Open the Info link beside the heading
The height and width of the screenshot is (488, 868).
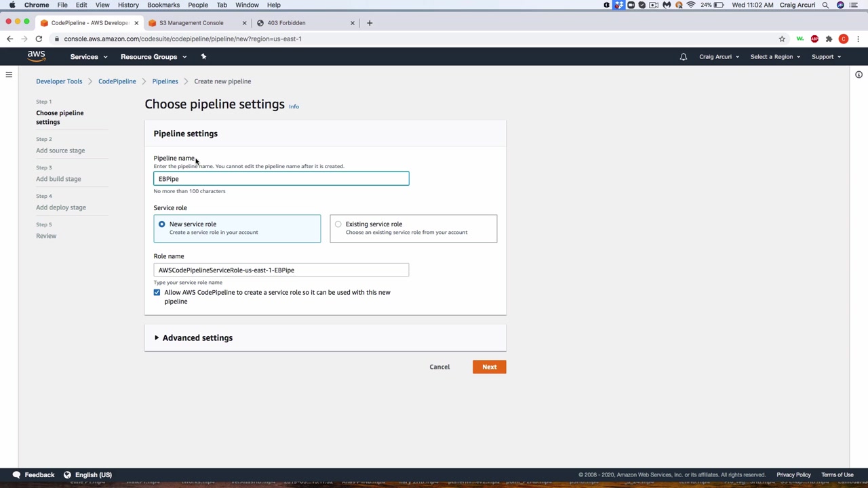294,106
